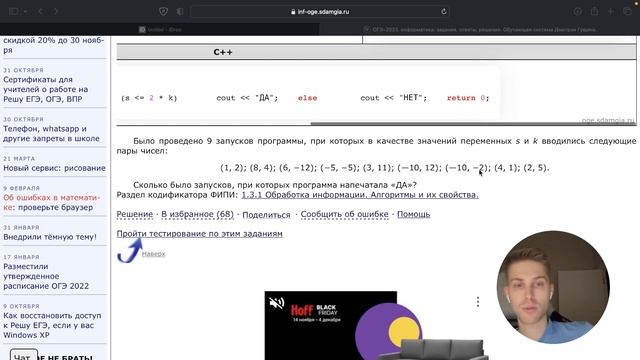This screenshot has height=360, width=640.
Task: Add a new tab with plus icon
Action: coord(611,11)
